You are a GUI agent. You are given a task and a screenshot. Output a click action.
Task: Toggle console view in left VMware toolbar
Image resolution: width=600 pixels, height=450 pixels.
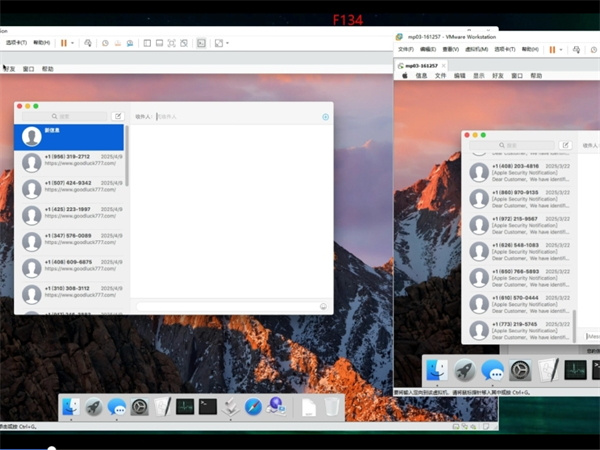click(x=201, y=43)
